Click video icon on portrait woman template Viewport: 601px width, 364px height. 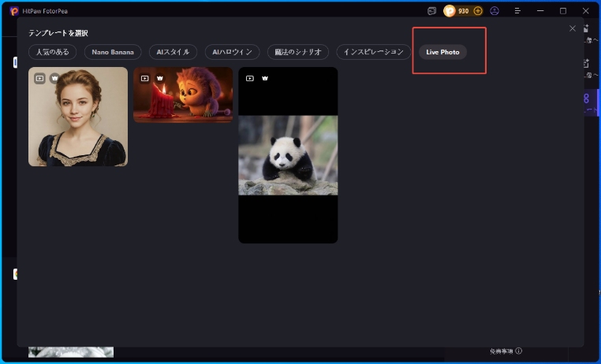[x=39, y=78]
